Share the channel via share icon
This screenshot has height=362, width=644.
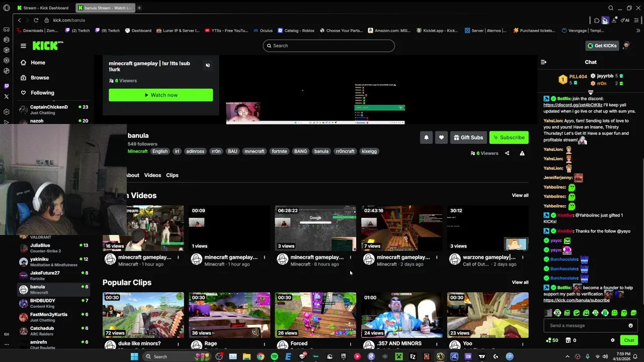[507, 153]
